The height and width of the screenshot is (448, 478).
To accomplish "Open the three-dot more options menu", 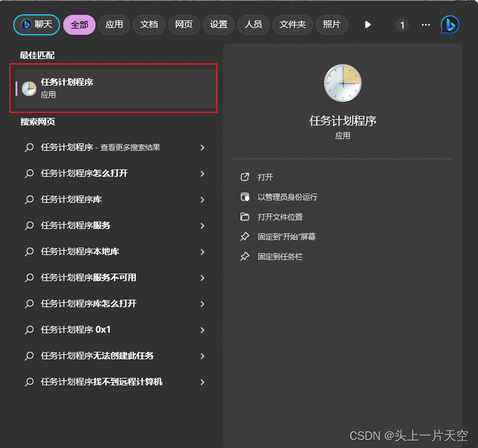I will click(426, 25).
